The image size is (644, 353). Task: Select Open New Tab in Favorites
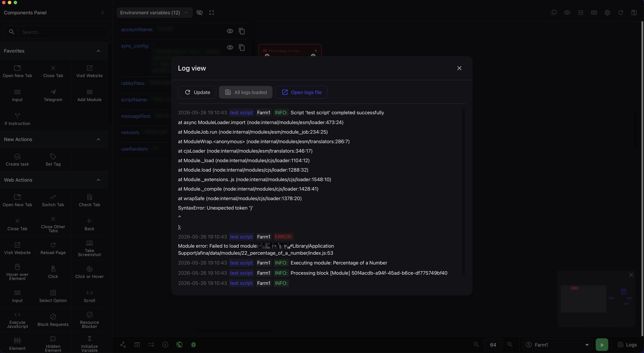point(17,71)
